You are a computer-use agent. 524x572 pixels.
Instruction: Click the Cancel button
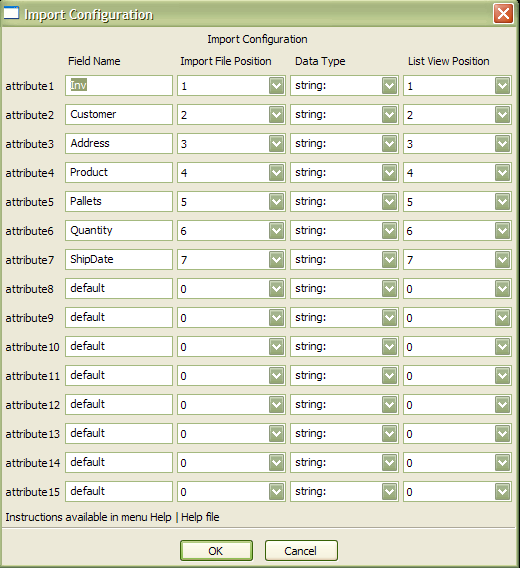pyautogui.click(x=301, y=550)
